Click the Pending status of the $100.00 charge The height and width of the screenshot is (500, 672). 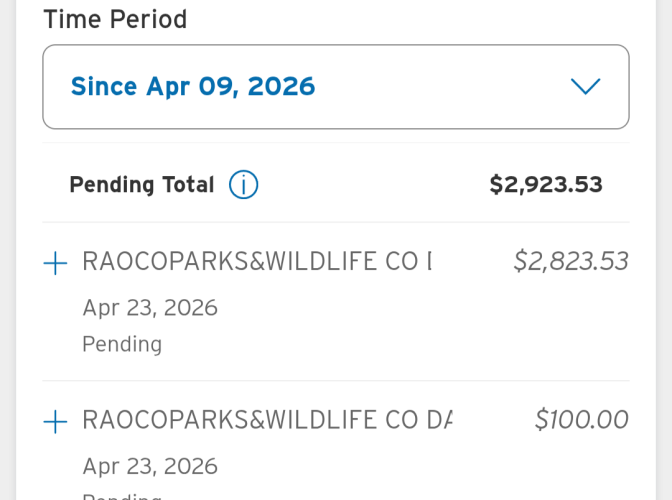coord(122,496)
